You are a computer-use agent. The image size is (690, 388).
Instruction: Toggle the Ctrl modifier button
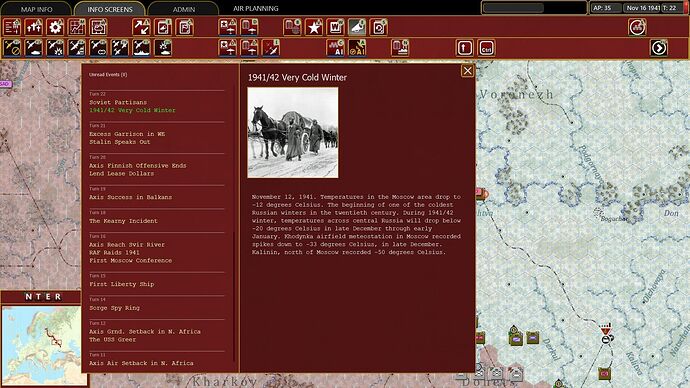pyautogui.click(x=486, y=48)
